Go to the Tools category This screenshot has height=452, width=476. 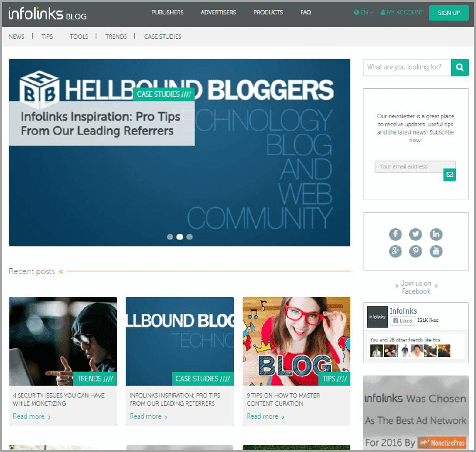(79, 37)
